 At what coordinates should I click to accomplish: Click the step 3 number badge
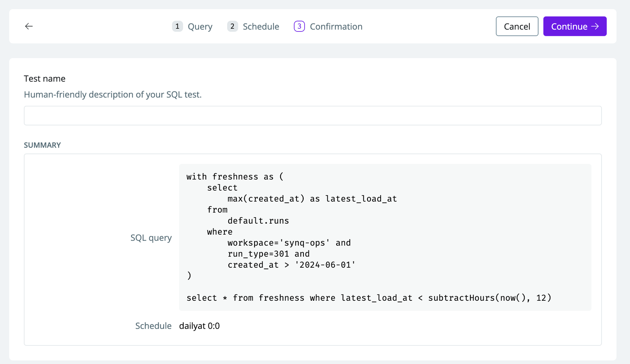click(299, 26)
